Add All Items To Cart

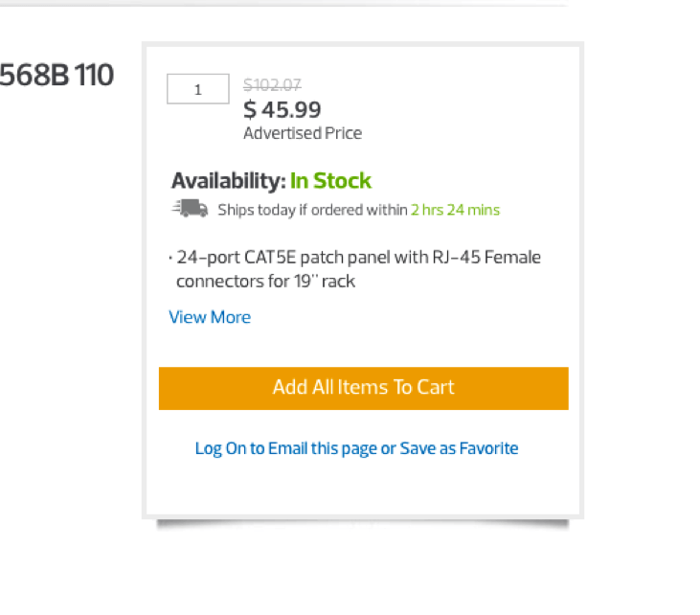pyautogui.click(x=363, y=388)
